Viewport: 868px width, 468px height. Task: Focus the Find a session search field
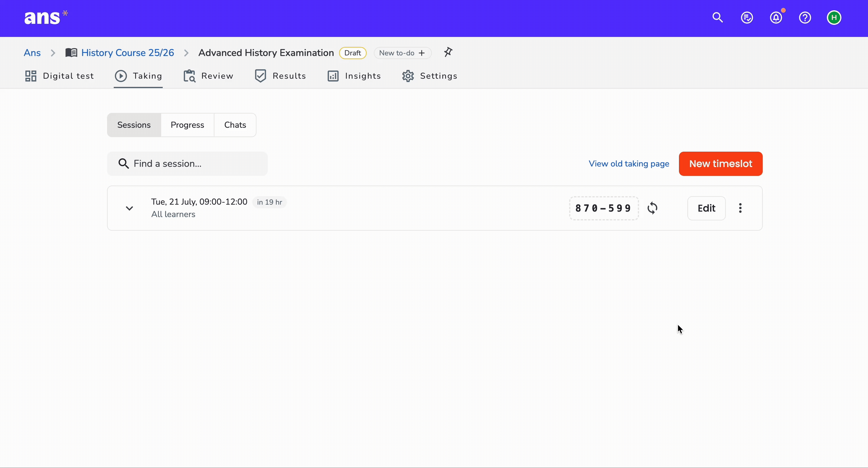(187, 163)
